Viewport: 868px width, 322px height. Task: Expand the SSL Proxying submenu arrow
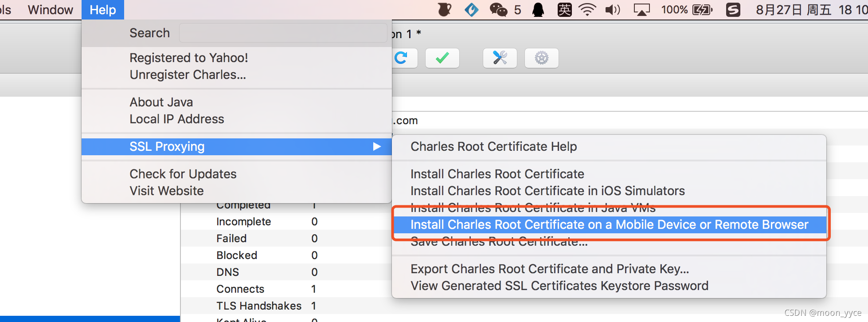tap(377, 146)
